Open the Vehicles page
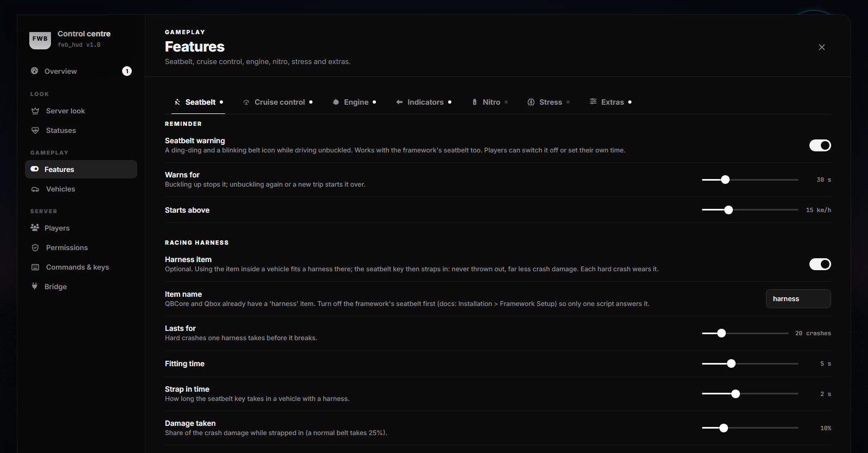The image size is (868, 453). pyautogui.click(x=81, y=189)
